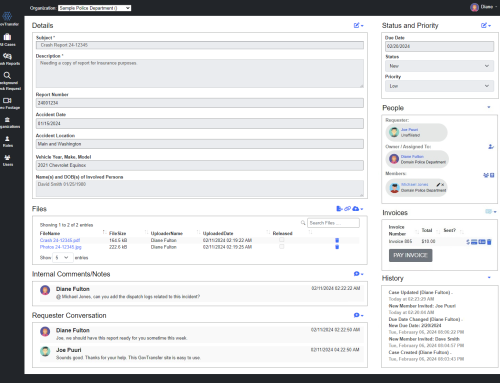The width and height of the screenshot is (500, 383).
Task: Open Users in the sidebar
Action: 8,160
